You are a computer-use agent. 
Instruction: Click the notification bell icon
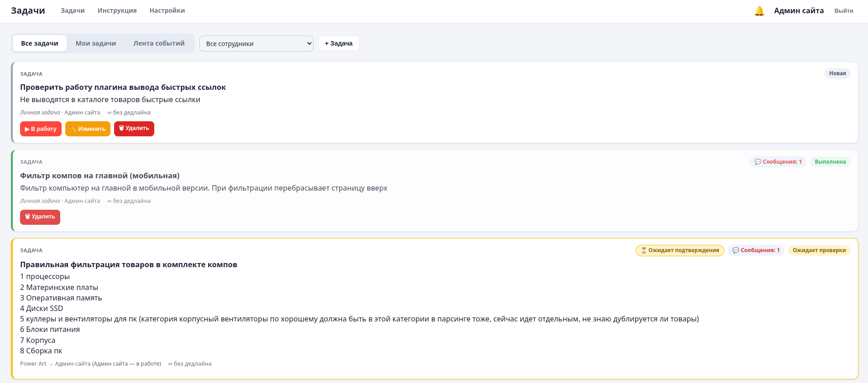click(x=759, y=11)
